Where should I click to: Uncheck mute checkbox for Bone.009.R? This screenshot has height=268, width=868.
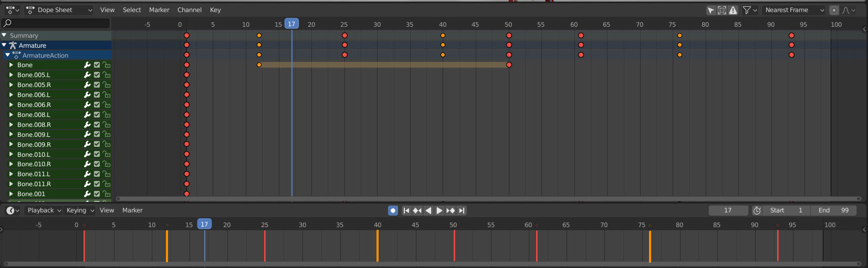pyautogui.click(x=97, y=144)
